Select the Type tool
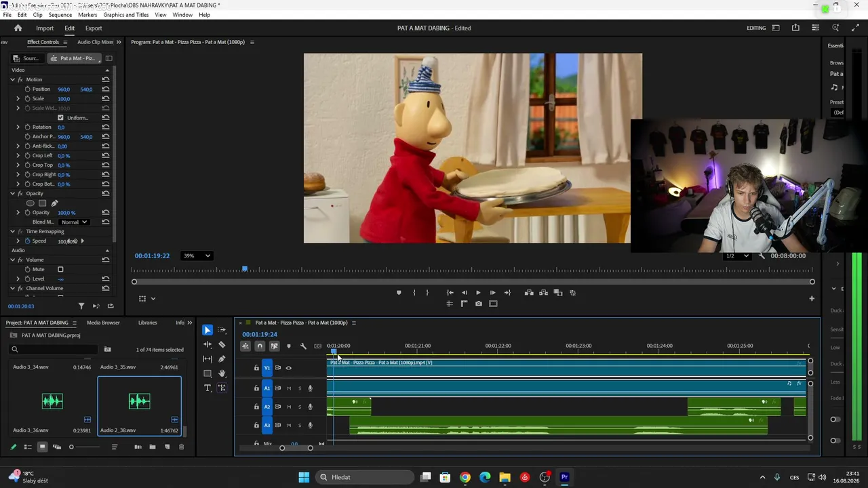Image resolution: width=868 pixels, height=488 pixels. (208, 388)
